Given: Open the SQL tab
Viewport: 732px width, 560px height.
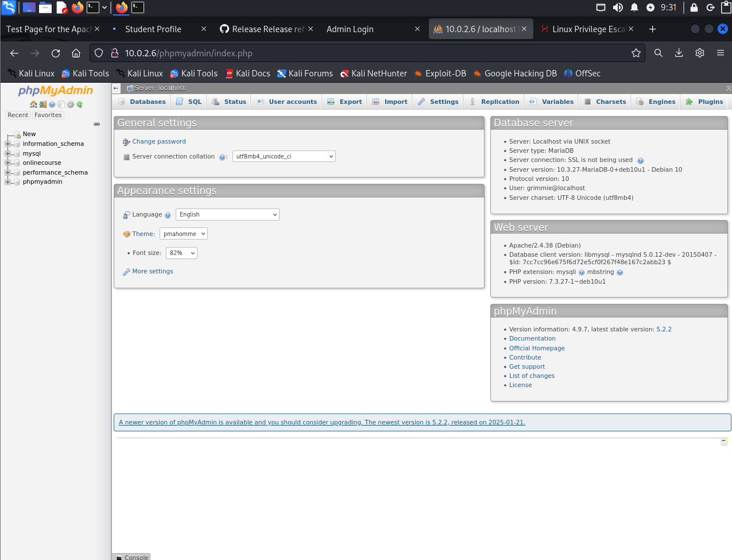Looking at the screenshot, I should (189, 102).
